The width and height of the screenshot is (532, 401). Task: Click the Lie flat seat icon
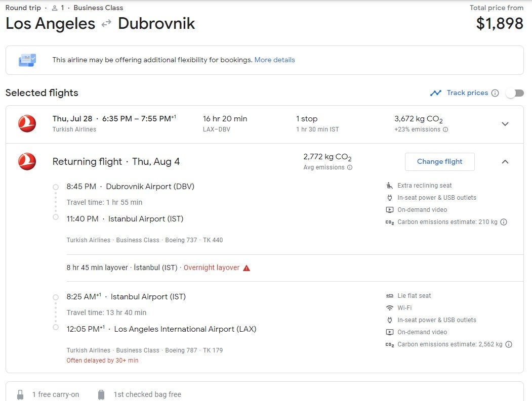pyautogui.click(x=389, y=296)
